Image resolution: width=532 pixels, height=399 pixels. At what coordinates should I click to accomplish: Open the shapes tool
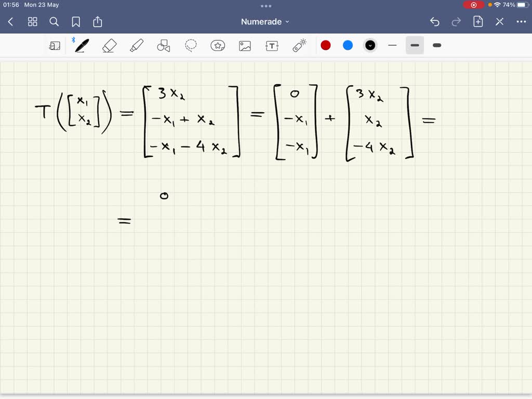164,45
